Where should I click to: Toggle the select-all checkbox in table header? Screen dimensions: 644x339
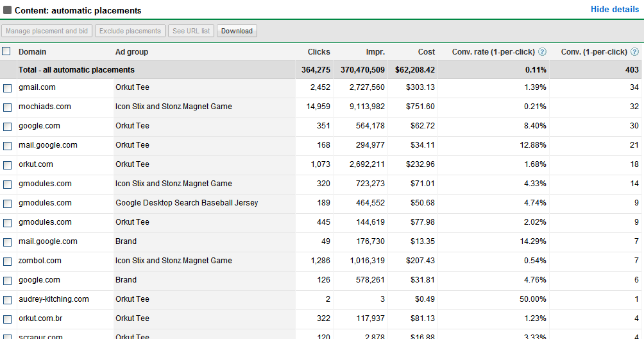(6, 51)
